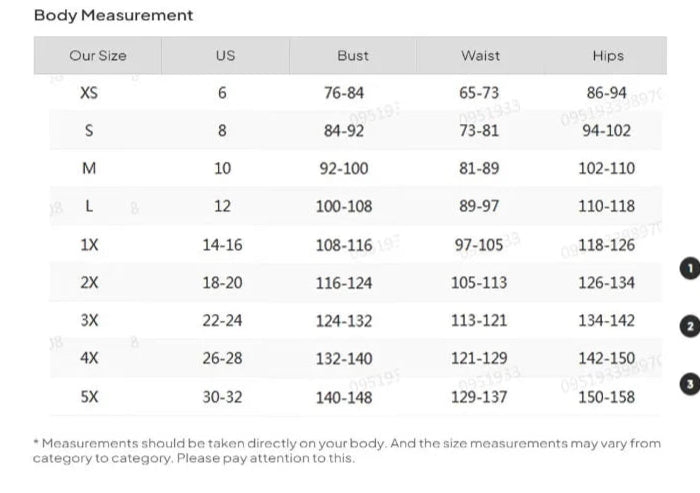Click the Body Measurement heading

[113, 15]
